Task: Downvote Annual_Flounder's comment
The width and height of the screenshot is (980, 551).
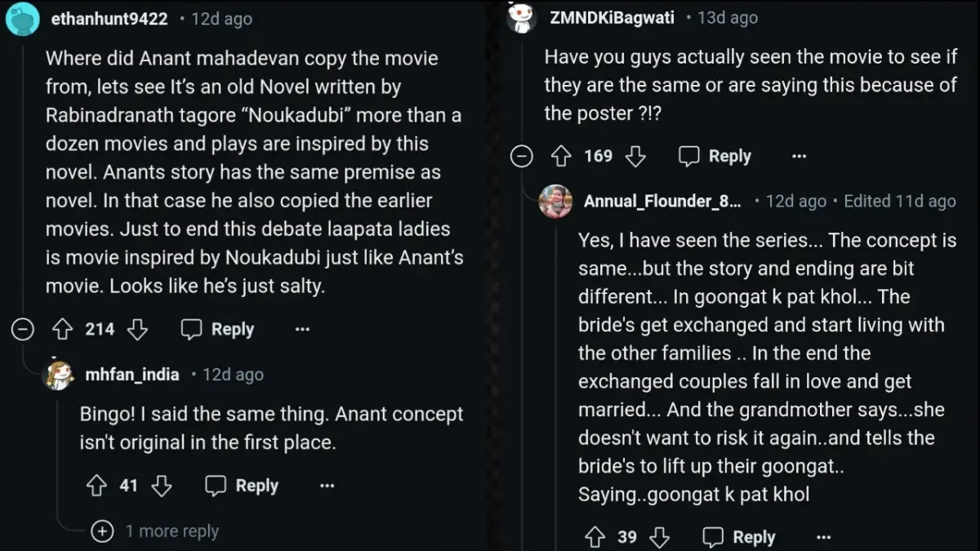Action: (659, 536)
